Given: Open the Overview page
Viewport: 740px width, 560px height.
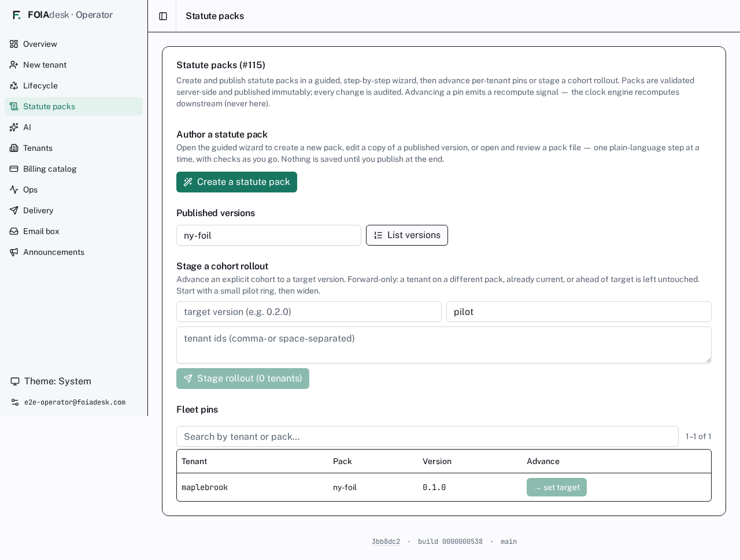Looking at the screenshot, I should [73, 44].
